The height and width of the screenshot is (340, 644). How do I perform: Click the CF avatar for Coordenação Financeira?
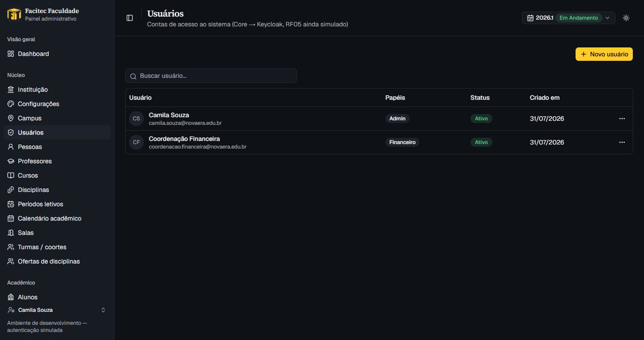pos(136,142)
